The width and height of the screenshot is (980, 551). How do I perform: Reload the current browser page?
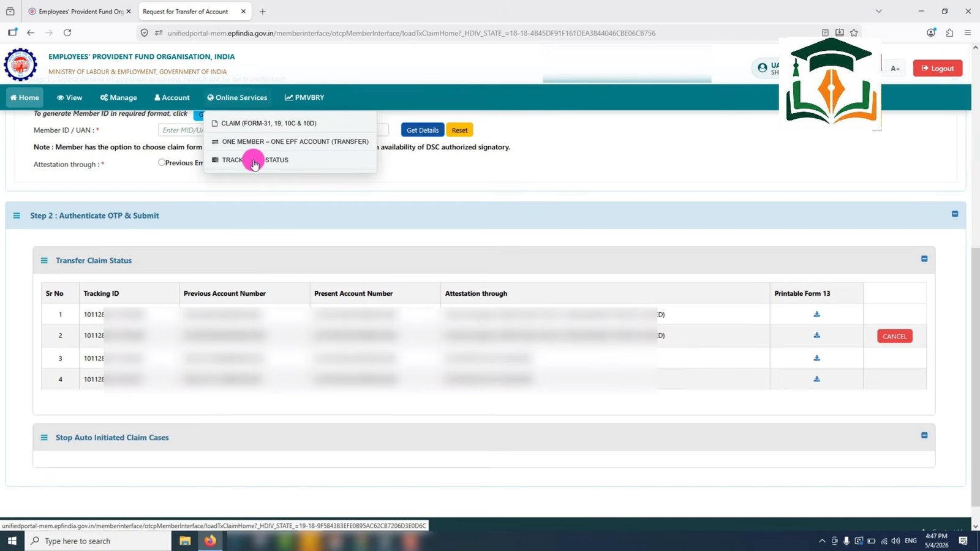[67, 32]
